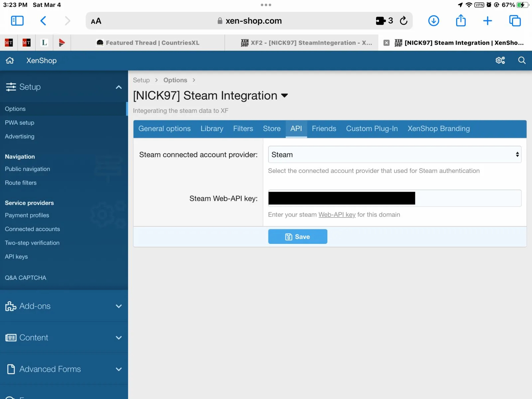Collapse the Setup sidebar section
The height and width of the screenshot is (399, 532).
point(118,87)
